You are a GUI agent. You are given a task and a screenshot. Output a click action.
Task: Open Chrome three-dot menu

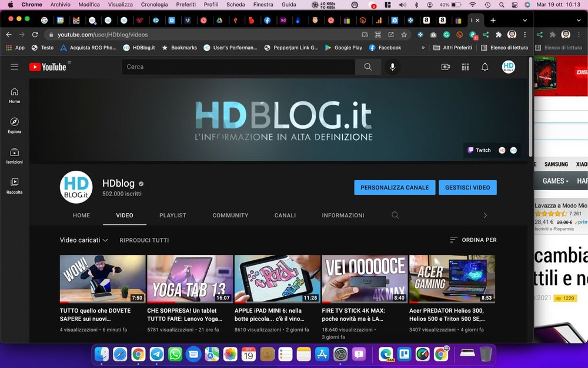[x=525, y=35]
